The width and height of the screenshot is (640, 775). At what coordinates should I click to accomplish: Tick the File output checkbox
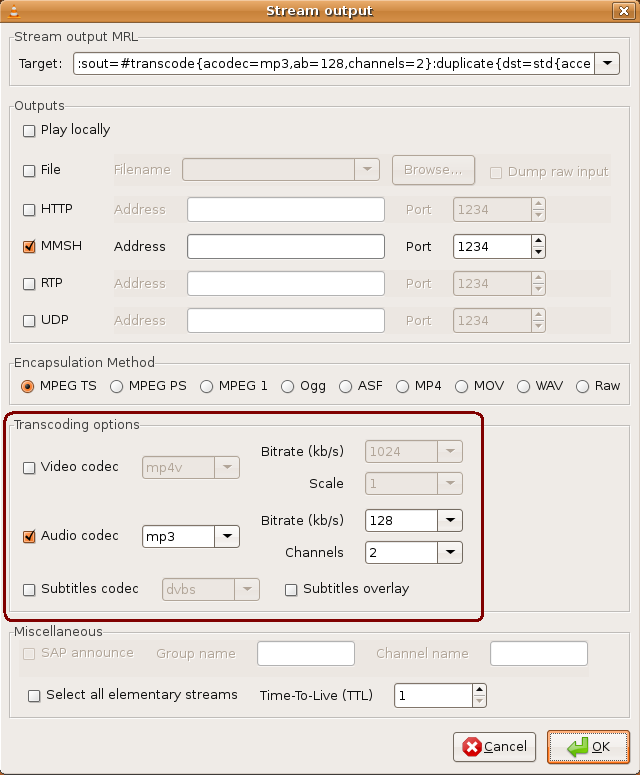pos(29,171)
